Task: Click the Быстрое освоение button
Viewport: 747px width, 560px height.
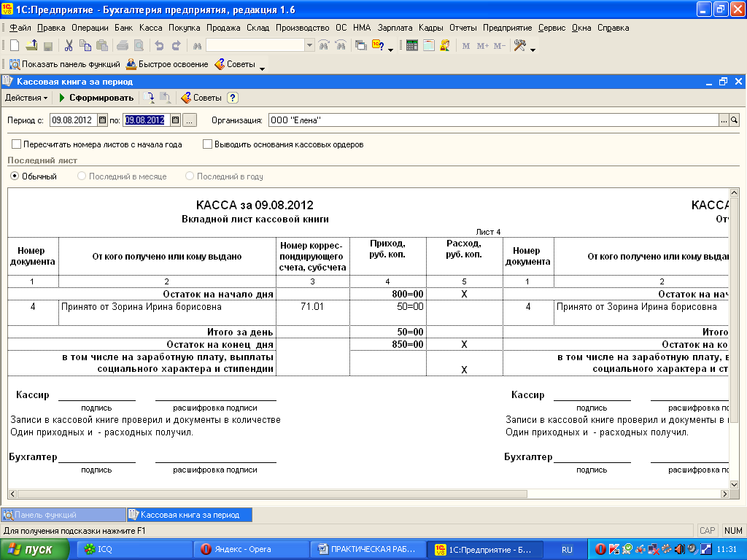Action: click(x=167, y=64)
